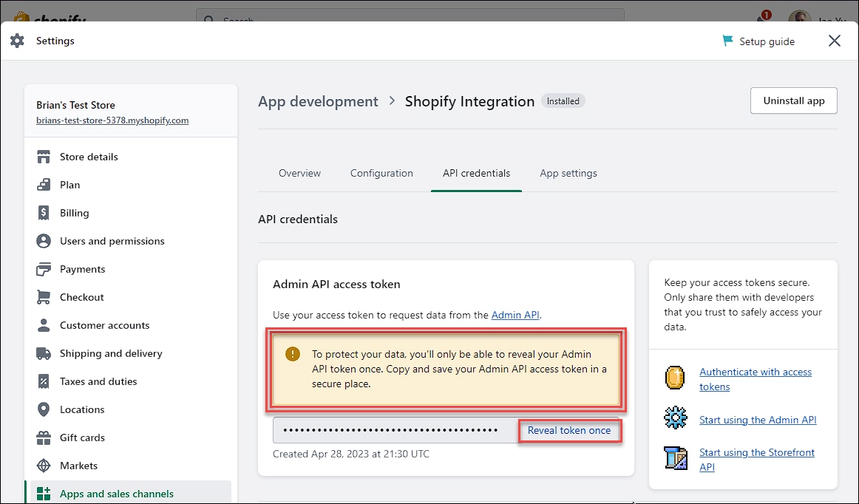The image size is (859, 504).
Task: Open the App settings tab
Action: coord(568,173)
